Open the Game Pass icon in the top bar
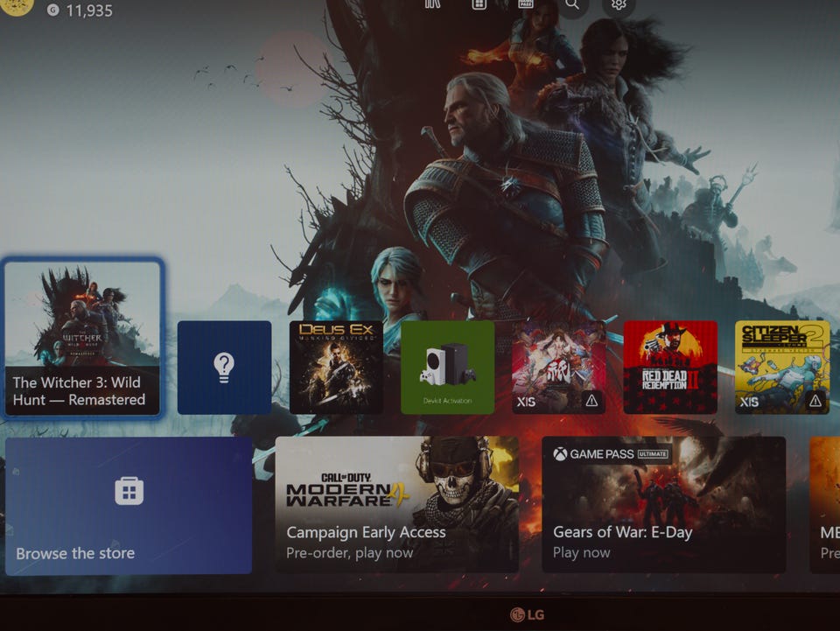840x631 pixels. click(x=526, y=4)
